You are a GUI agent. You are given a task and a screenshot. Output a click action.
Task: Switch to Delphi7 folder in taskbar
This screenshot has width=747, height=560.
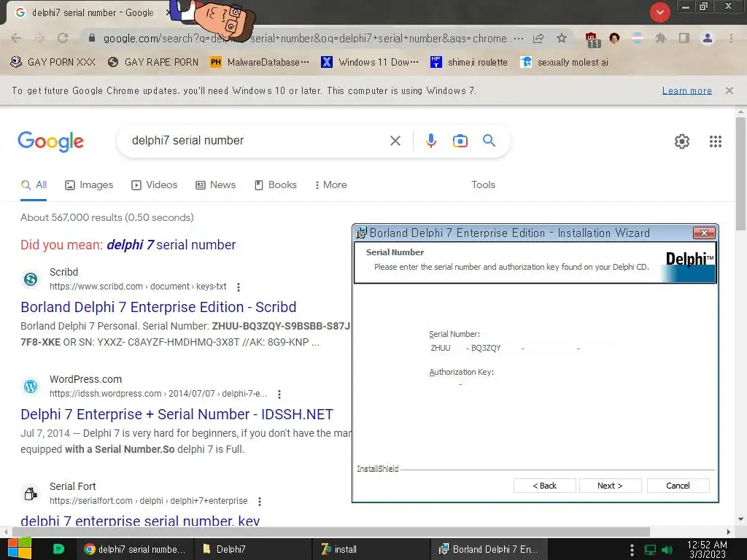tap(253, 549)
